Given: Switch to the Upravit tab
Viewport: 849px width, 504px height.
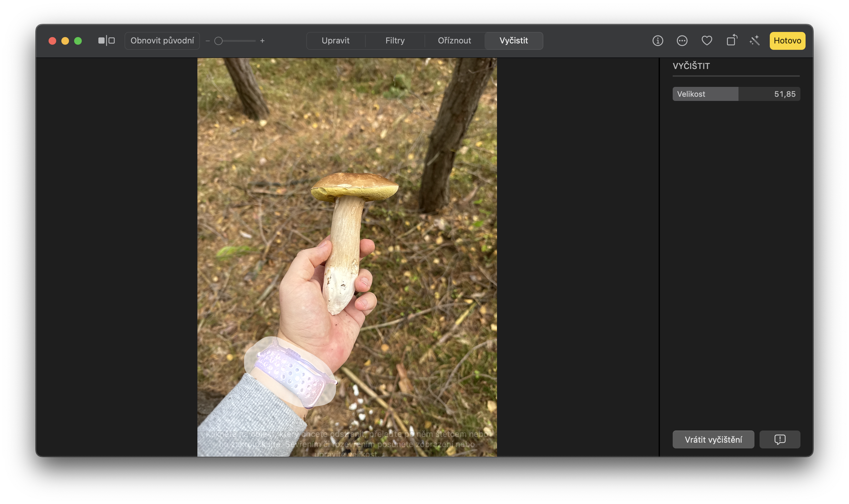Looking at the screenshot, I should [x=336, y=41].
